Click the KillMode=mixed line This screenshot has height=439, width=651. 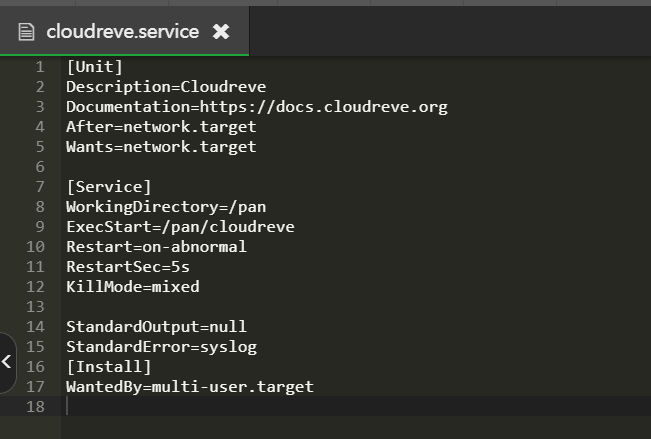pyautogui.click(x=133, y=287)
